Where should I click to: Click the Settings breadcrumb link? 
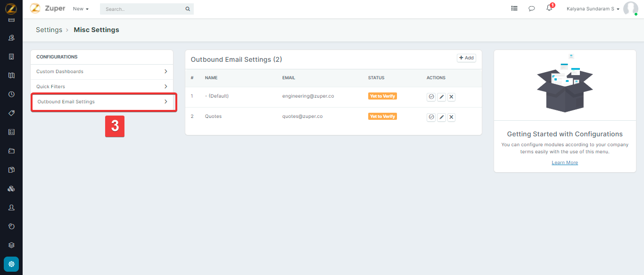49,29
